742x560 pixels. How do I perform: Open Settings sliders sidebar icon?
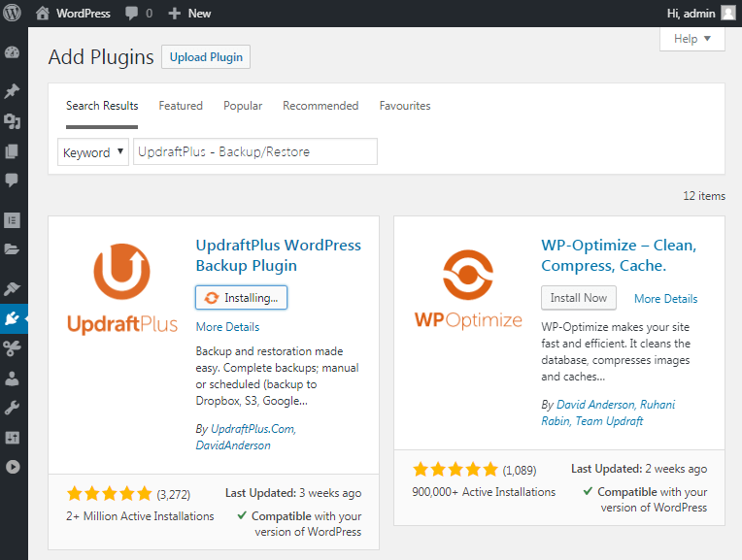click(x=12, y=438)
